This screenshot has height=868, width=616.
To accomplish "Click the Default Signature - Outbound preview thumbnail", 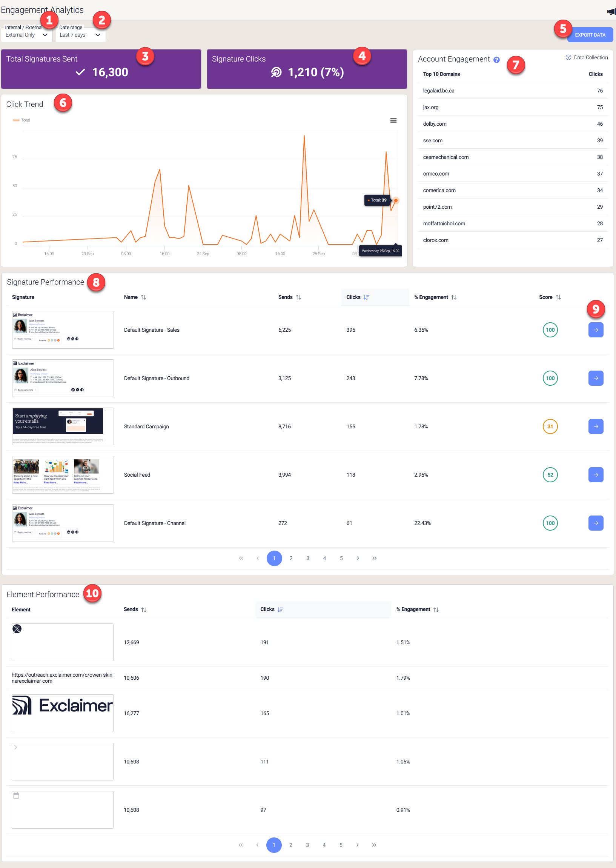I will [x=63, y=378].
